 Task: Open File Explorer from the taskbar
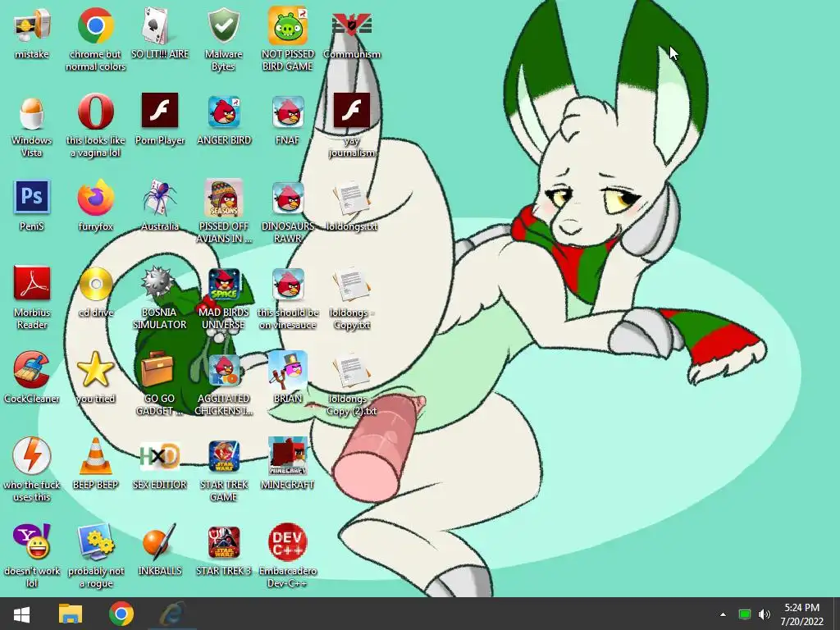point(71,614)
